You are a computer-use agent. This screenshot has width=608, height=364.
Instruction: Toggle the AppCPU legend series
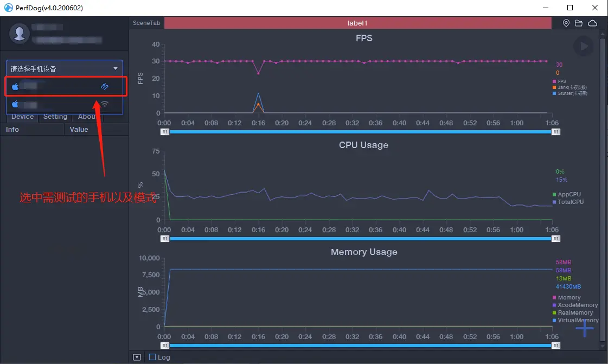point(567,194)
